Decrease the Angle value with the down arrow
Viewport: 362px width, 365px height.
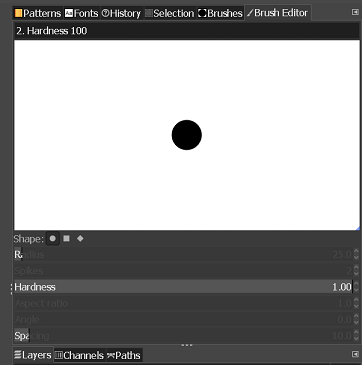pos(356,323)
